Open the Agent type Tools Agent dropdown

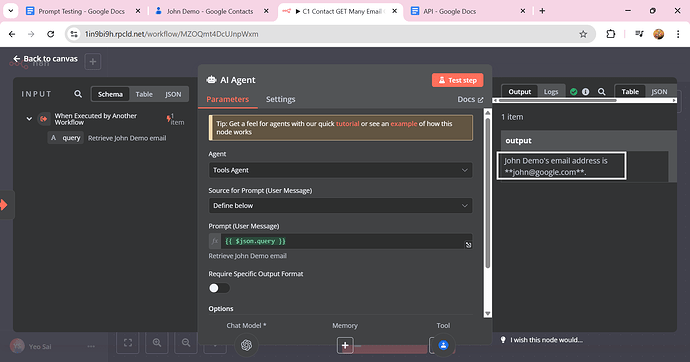pyautogui.click(x=341, y=170)
